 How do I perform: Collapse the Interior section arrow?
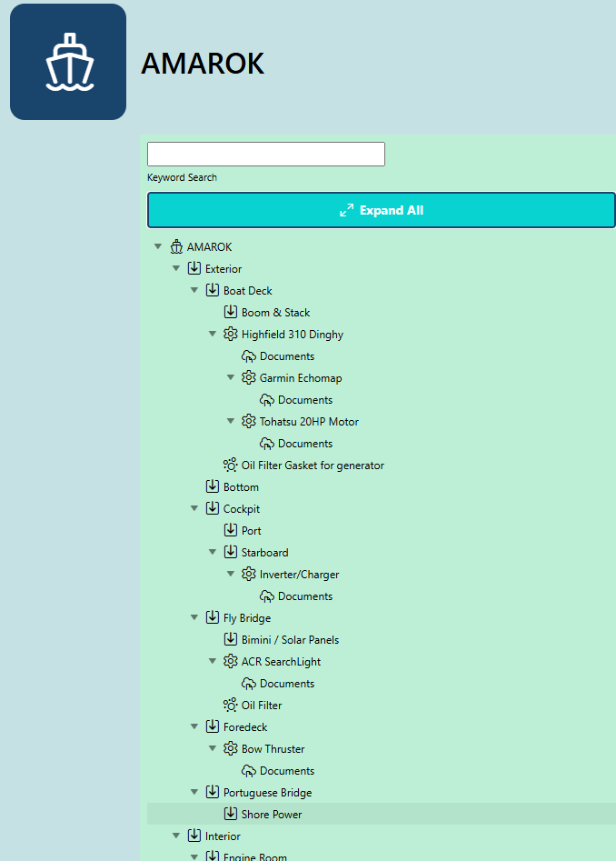[176, 836]
